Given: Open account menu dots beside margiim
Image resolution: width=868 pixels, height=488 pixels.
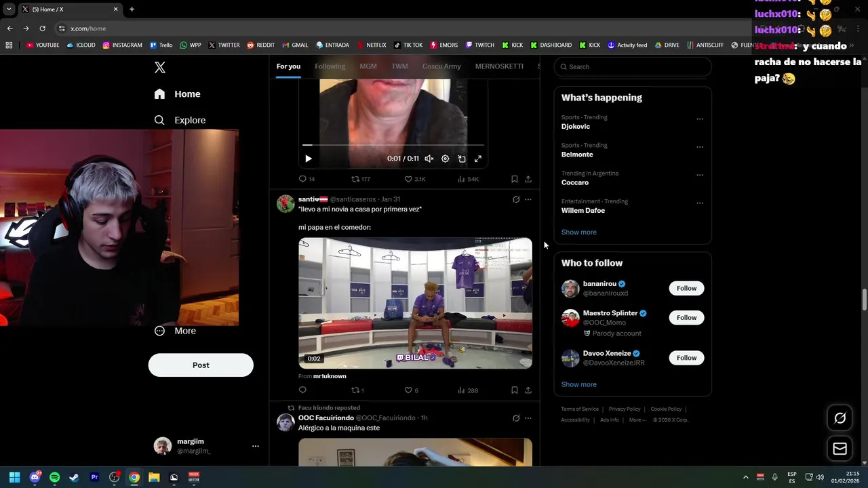Looking at the screenshot, I should pos(256,446).
